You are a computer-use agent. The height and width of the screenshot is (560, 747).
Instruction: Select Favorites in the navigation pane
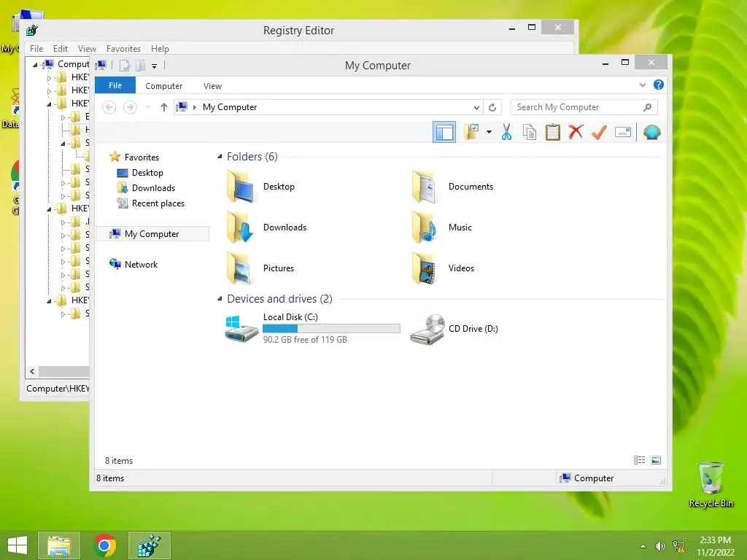[142, 157]
